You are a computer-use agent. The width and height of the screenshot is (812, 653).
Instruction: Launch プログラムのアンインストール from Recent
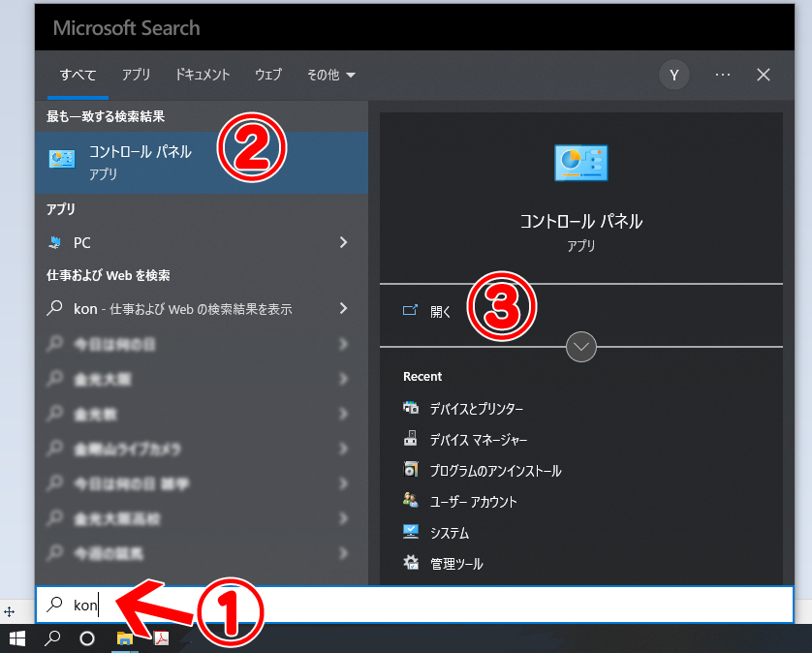coord(489,471)
